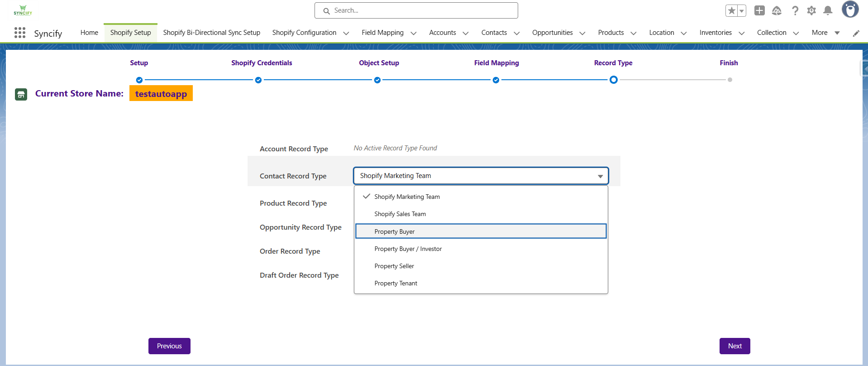Image resolution: width=868 pixels, height=366 pixels.
Task: Collapse the Contact Record Type combobox
Action: click(x=481, y=176)
